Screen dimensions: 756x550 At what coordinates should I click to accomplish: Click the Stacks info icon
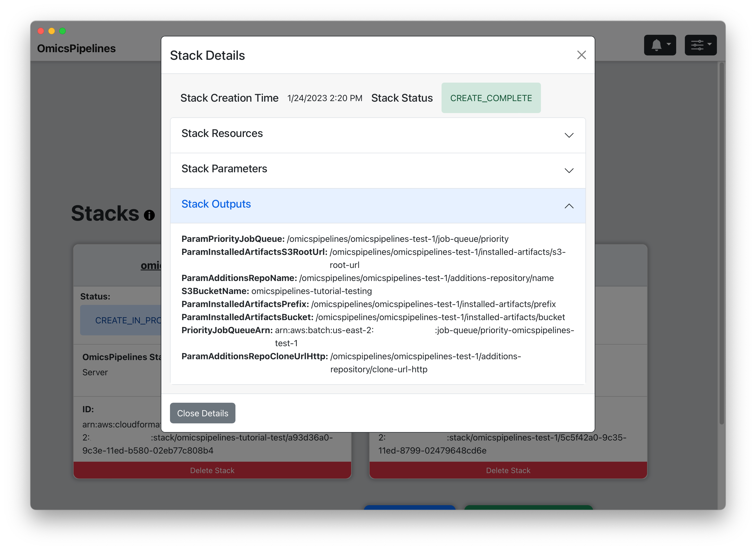click(x=149, y=215)
